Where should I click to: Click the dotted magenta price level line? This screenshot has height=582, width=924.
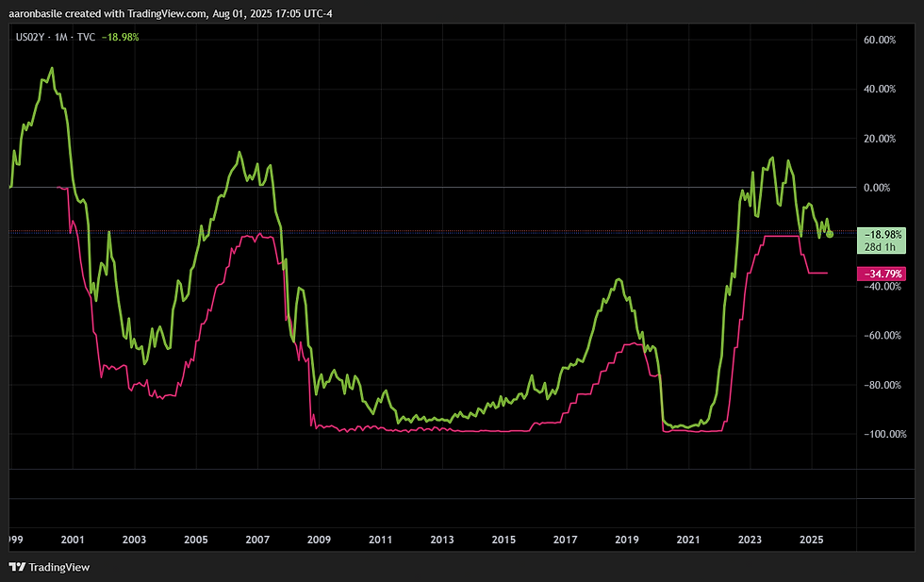471,232
